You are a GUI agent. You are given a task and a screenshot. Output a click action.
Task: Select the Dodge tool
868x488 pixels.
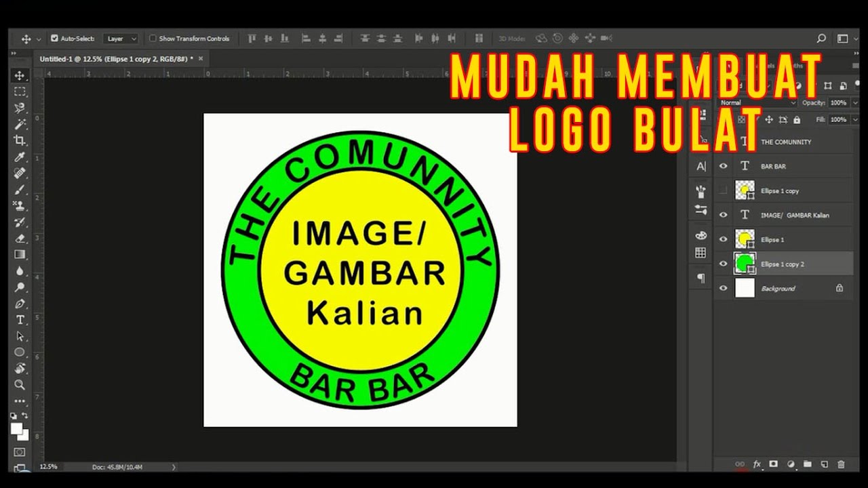click(x=20, y=287)
